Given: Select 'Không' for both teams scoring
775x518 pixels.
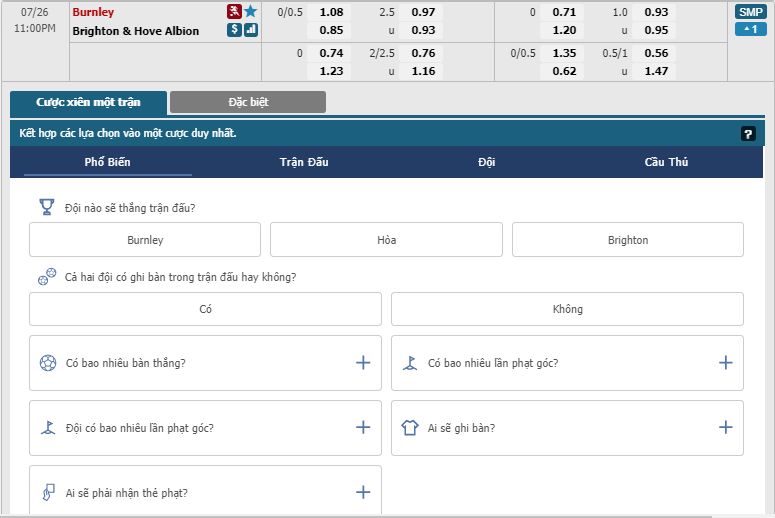Looking at the screenshot, I should coord(567,309).
